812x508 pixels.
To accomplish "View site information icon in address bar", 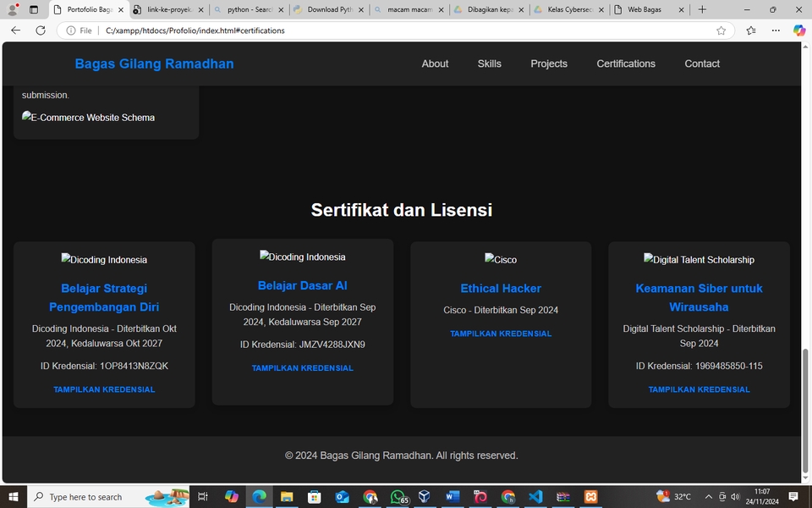I will 71,30.
